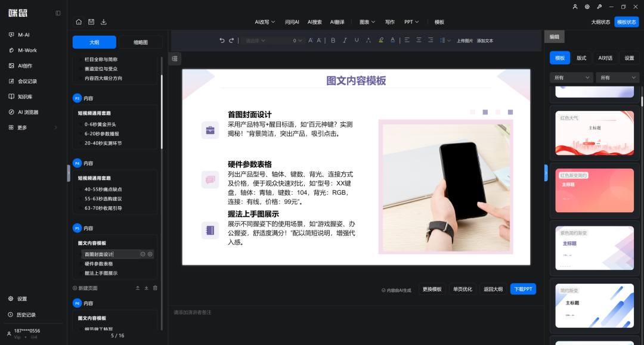The image size is (644, 345).
Task: Click the 返回大纲 button
Action: click(x=493, y=289)
